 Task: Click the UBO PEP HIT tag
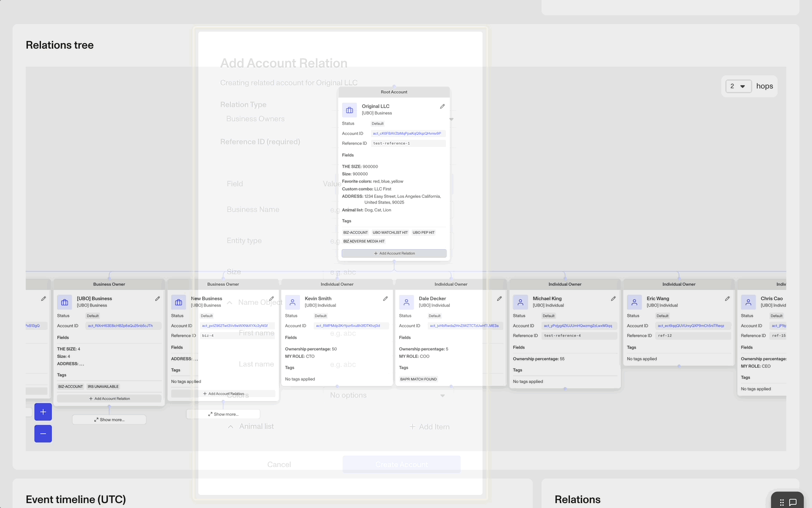tap(423, 233)
